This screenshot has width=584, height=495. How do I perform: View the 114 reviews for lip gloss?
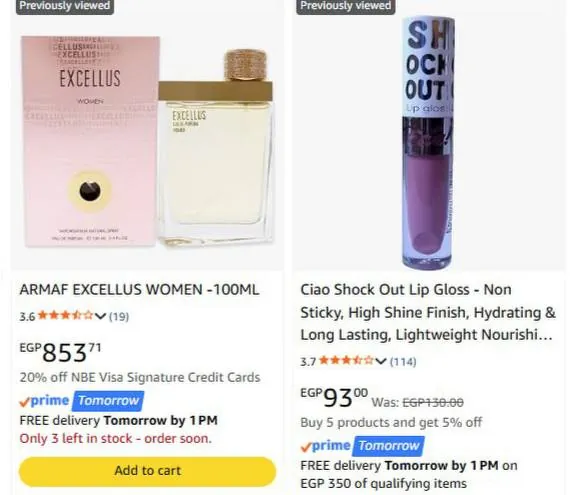403,361
